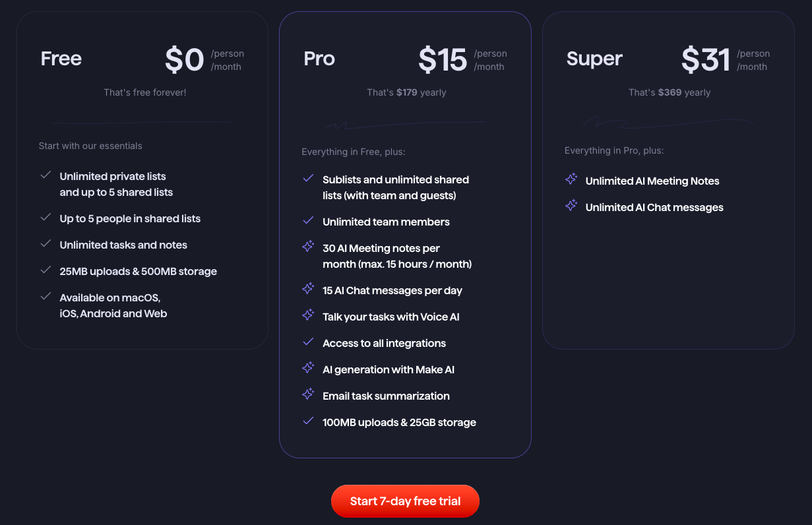Click the Sublists and unlimited shared lists feature
Viewport: 812px width, 525px height.
click(x=396, y=187)
